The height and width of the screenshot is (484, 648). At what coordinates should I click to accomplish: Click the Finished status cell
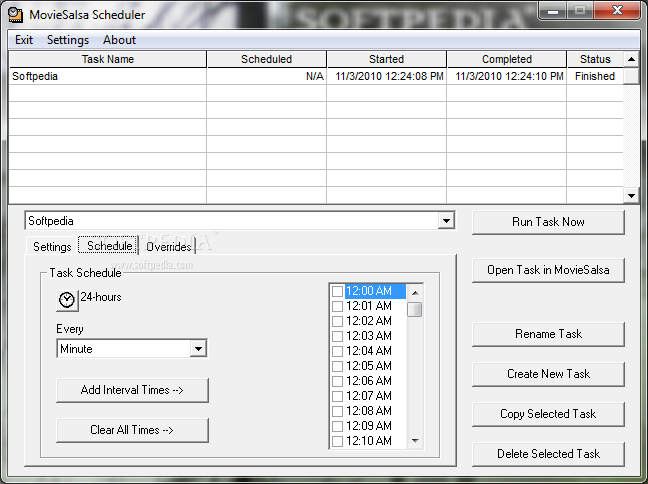coord(595,76)
